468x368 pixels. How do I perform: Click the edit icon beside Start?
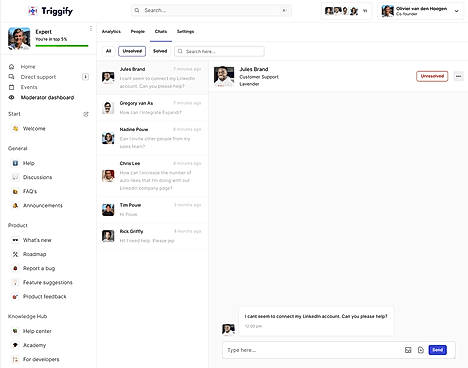86,114
